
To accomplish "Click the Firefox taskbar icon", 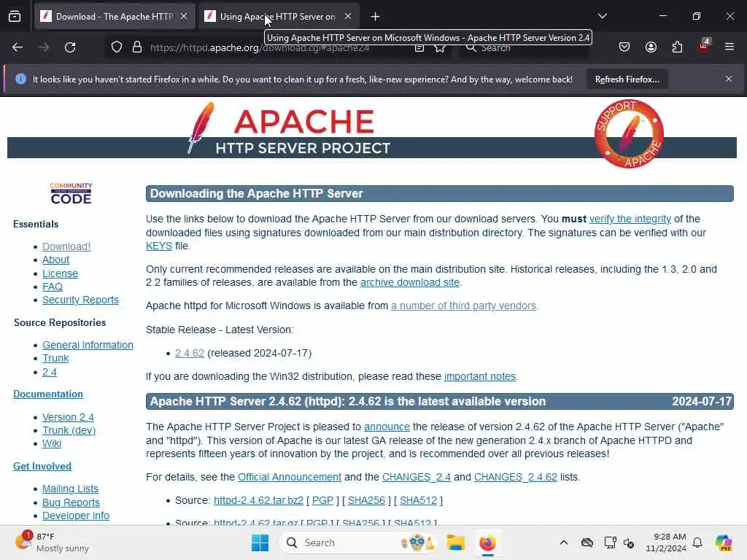I will (x=487, y=542).
